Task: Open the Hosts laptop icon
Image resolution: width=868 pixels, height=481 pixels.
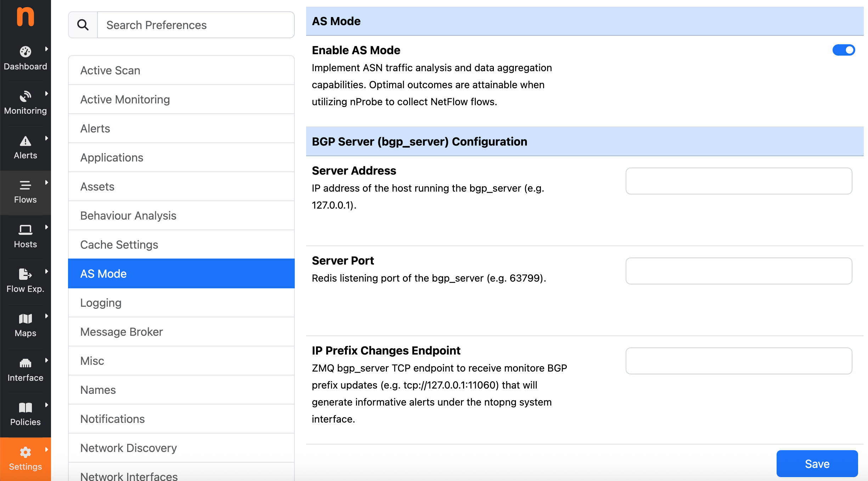Action: (25, 230)
